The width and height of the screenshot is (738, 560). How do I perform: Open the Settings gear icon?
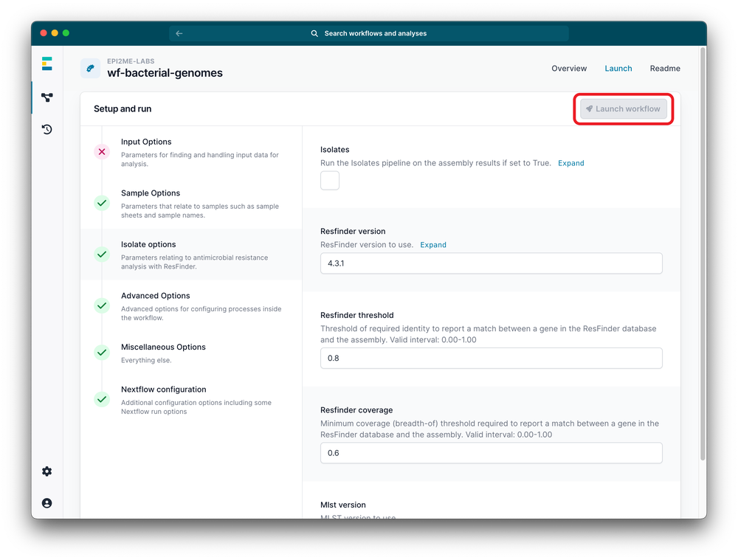46,471
